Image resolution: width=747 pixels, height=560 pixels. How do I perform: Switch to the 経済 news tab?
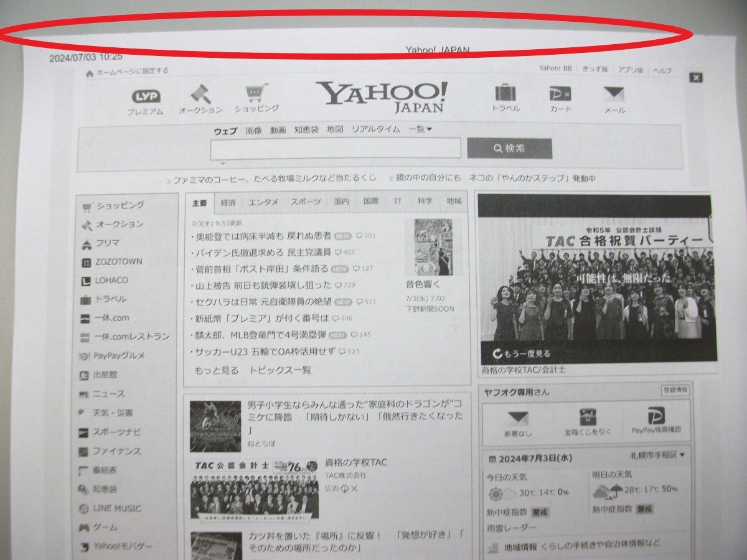pos(228,202)
